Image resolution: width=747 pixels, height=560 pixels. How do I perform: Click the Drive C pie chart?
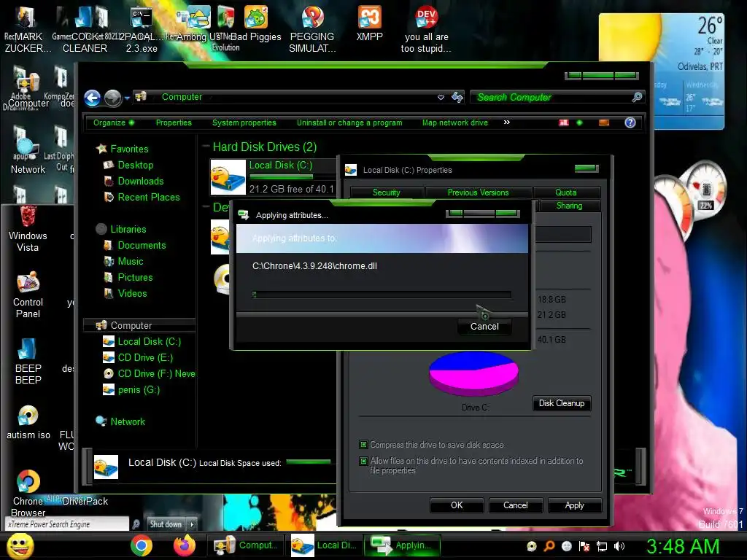(x=473, y=373)
